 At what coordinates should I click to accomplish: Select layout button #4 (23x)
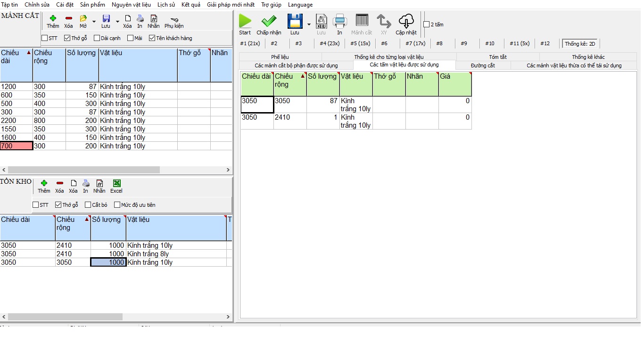[330, 43]
